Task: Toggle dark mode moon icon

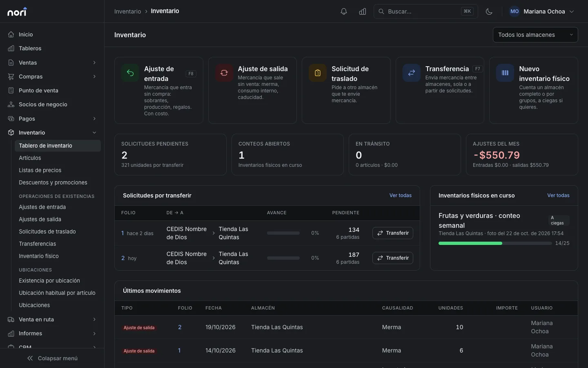Action: (489, 11)
